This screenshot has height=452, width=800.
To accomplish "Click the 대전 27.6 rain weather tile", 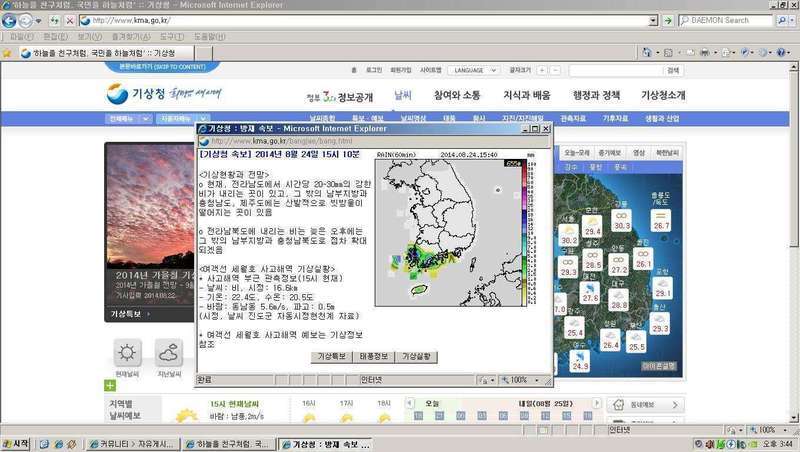I will [590, 293].
